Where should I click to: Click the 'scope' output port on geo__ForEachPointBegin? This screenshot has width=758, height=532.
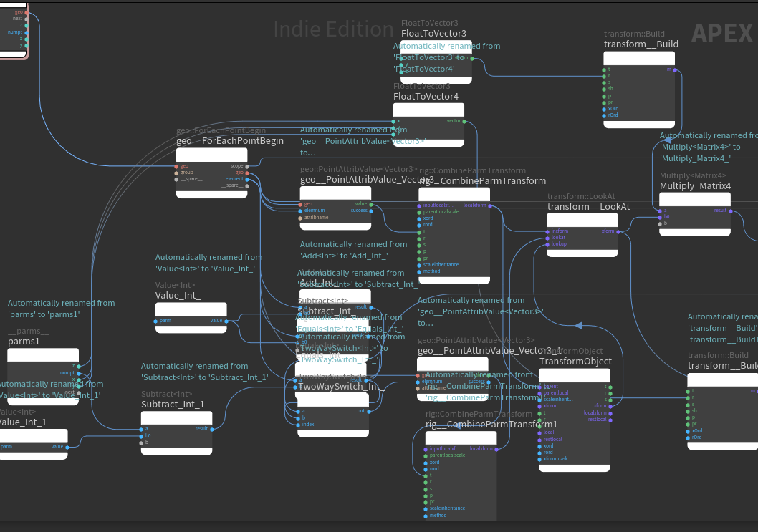[247, 167]
